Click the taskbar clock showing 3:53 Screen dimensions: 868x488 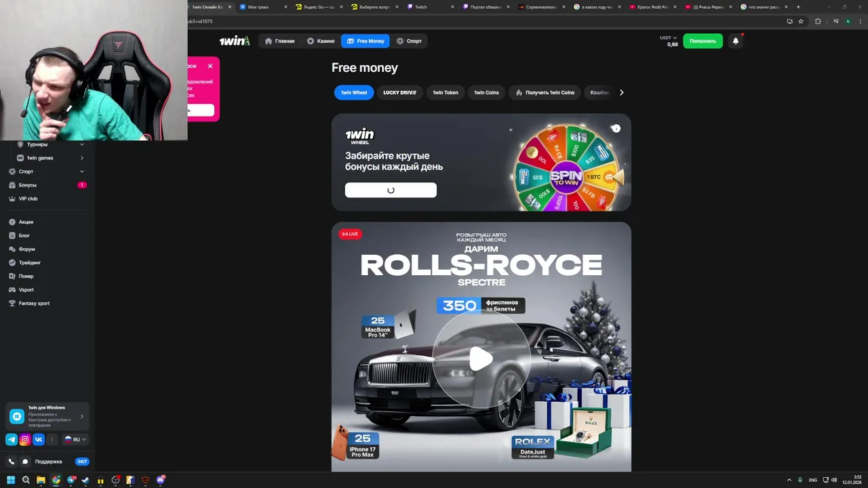tap(852, 480)
